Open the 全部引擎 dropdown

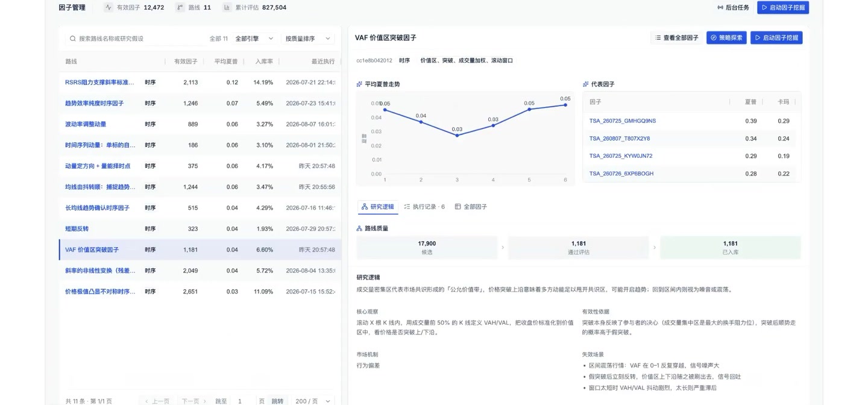tap(254, 39)
